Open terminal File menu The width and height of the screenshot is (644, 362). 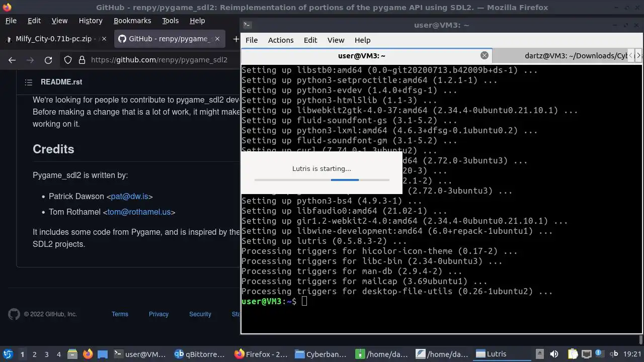tap(252, 40)
